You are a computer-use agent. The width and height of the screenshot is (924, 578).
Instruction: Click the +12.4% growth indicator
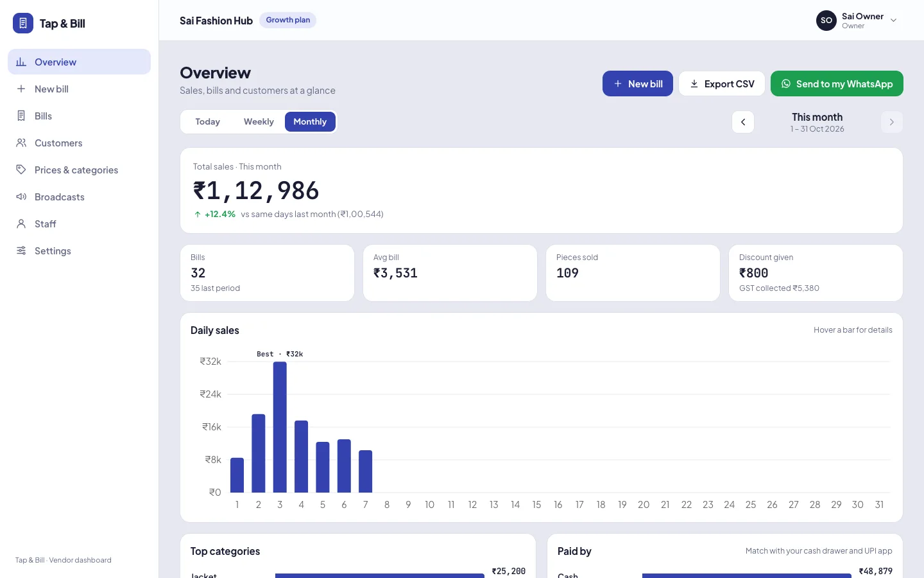[x=215, y=214]
